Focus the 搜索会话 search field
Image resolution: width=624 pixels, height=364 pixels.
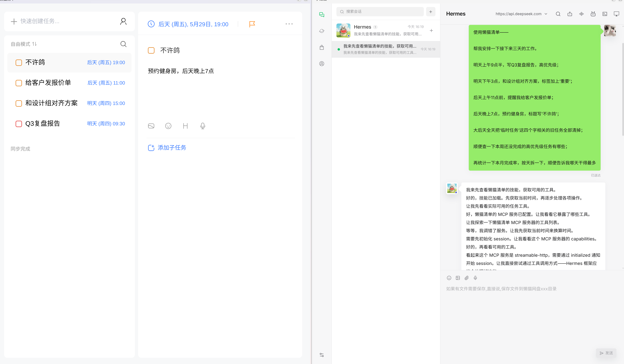coord(380,12)
